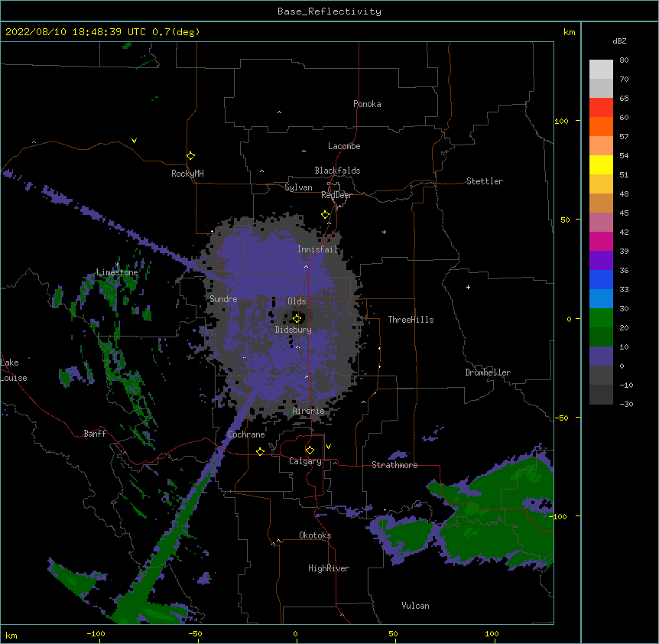Click the orange 60 dBZ legend swatch
The height and width of the screenshot is (644, 659).
point(601,126)
